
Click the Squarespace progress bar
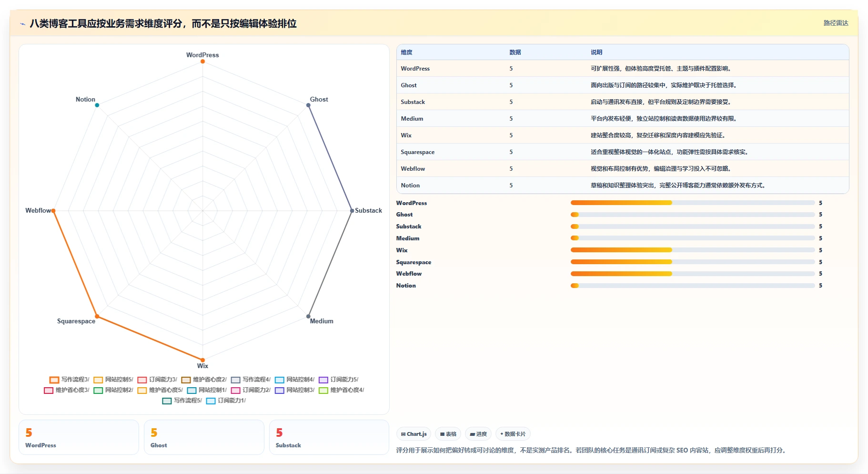click(693, 262)
